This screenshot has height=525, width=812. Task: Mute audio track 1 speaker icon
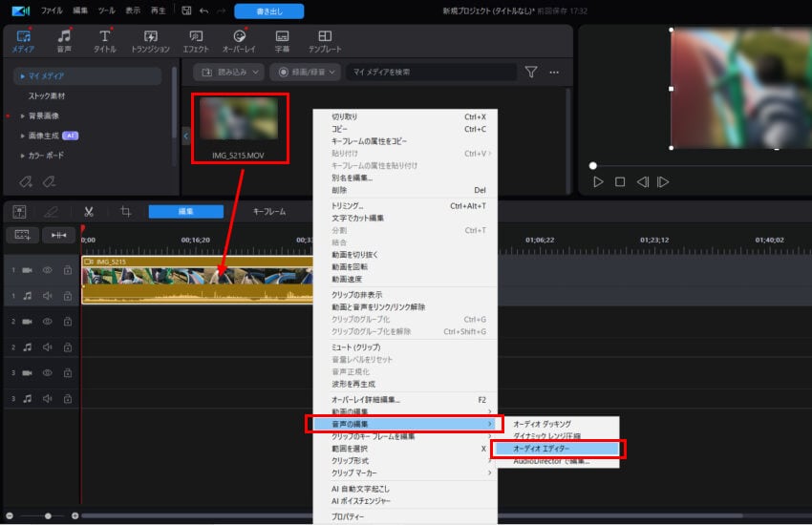pyautogui.click(x=47, y=296)
